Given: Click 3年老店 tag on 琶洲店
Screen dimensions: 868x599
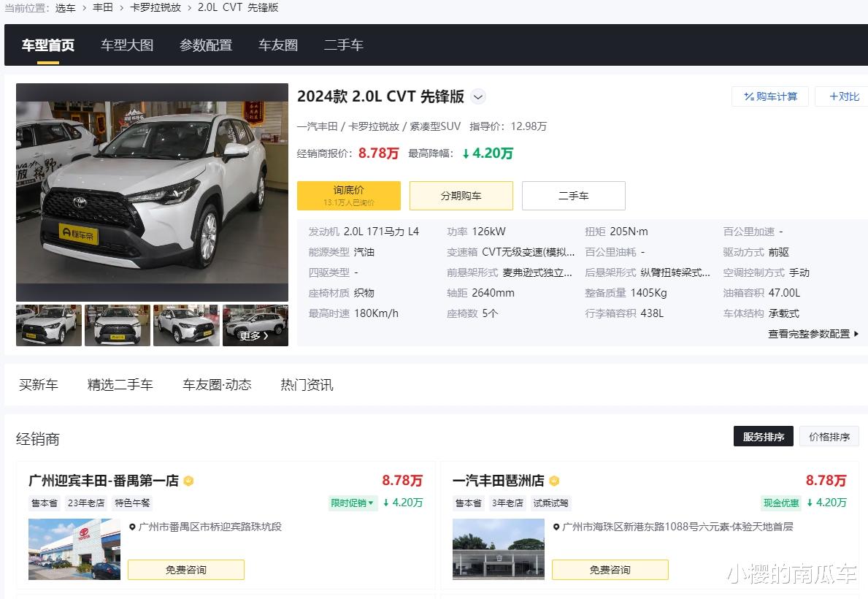Looking at the screenshot, I should [x=507, y=503].
